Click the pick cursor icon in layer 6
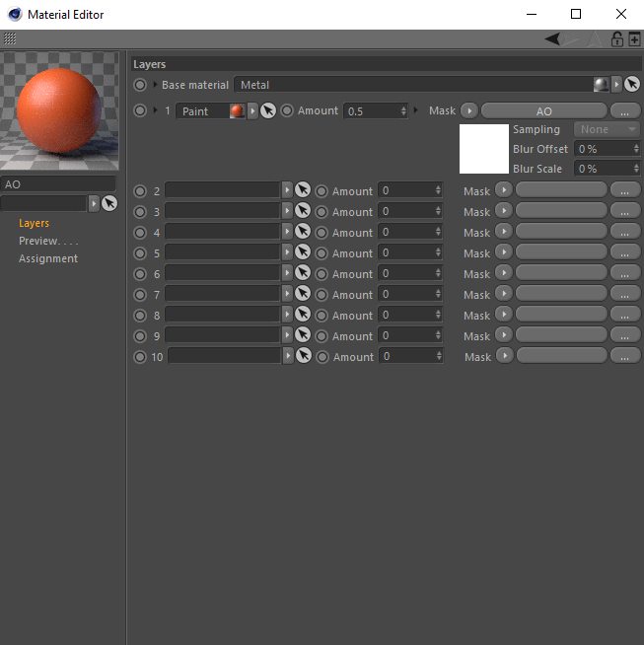Screen dimensions: 644x645 click(303, 273)
